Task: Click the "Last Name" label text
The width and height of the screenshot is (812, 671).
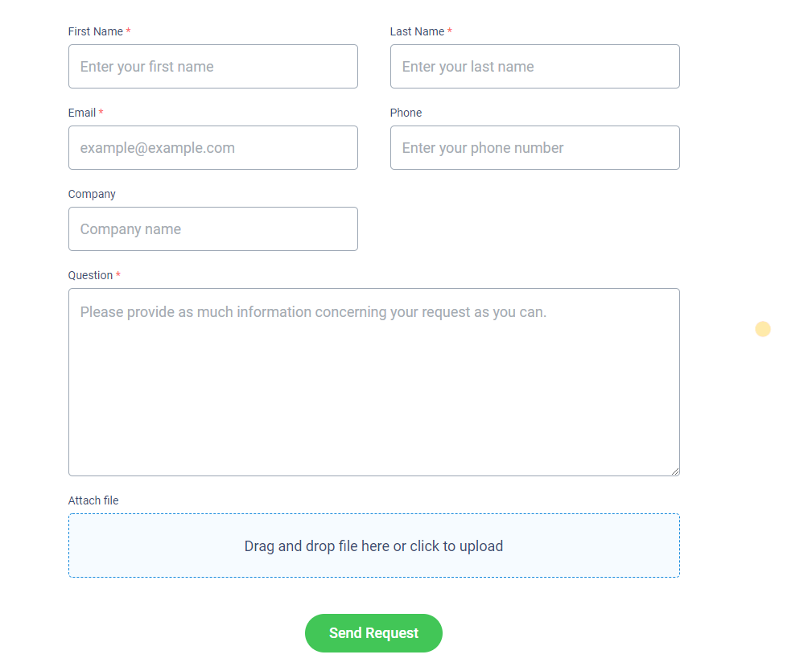Action: (x=417, y=31)
